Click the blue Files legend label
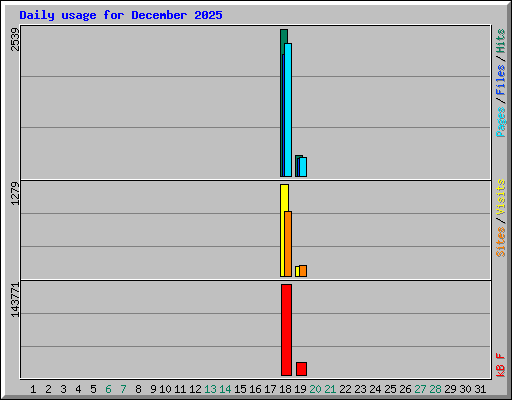Screen dimensions: 512x400 tap(501, 80)
